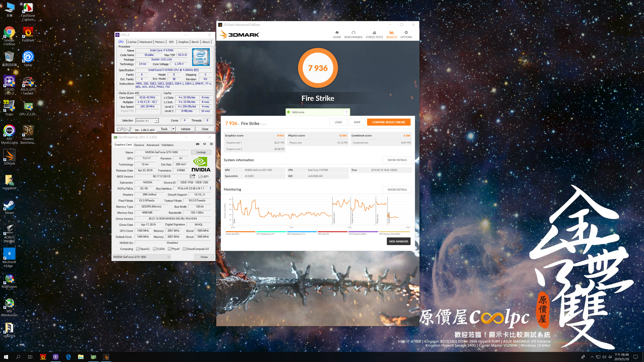Open Fraps desktop shortcut

tap(9, 108)
